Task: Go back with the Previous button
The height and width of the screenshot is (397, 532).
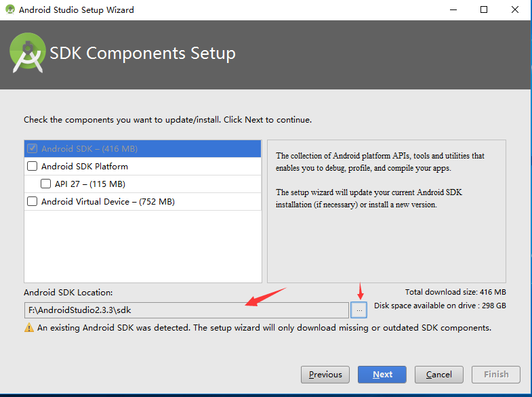Action: (x=325, y=374)
